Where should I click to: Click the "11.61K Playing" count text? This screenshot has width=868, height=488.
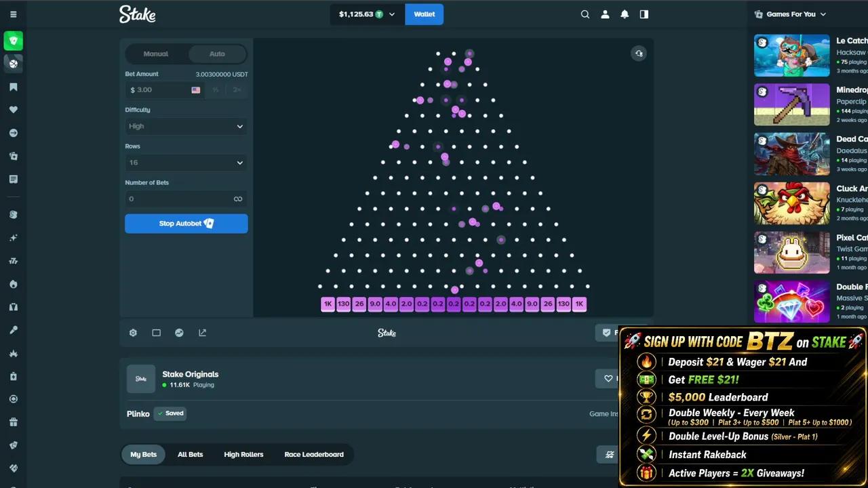(x=191, y=385)
